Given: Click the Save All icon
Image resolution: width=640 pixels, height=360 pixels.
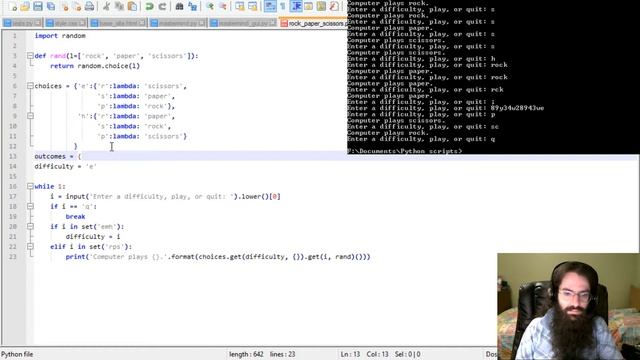Looking at the screenshot, I should pos(51,6).
